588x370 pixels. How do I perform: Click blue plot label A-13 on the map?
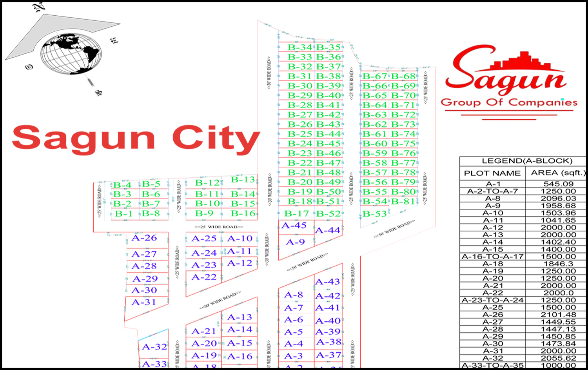(x=240, y=317)
